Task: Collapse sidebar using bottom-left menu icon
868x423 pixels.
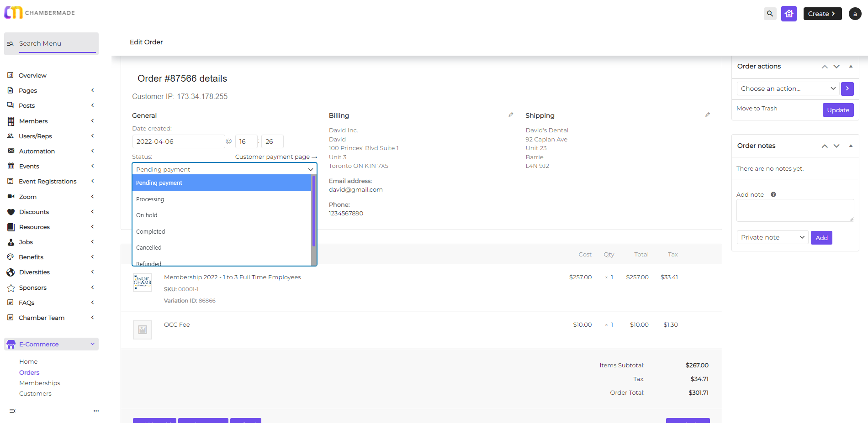Action: (x=12, y=411)
